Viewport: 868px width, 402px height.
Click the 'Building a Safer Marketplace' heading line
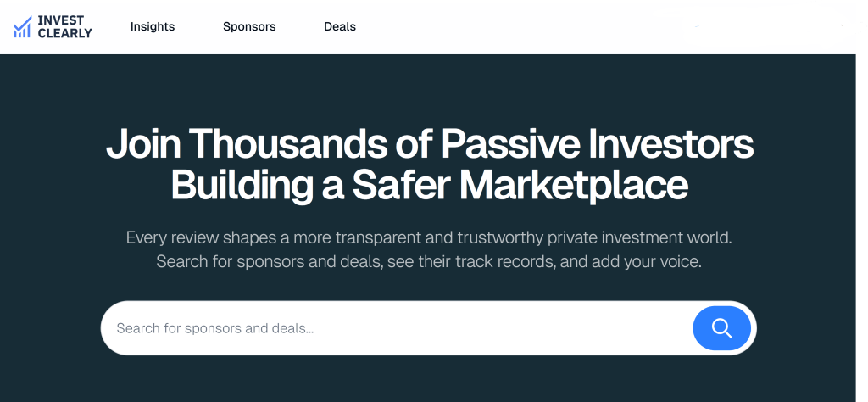(429, 184)
